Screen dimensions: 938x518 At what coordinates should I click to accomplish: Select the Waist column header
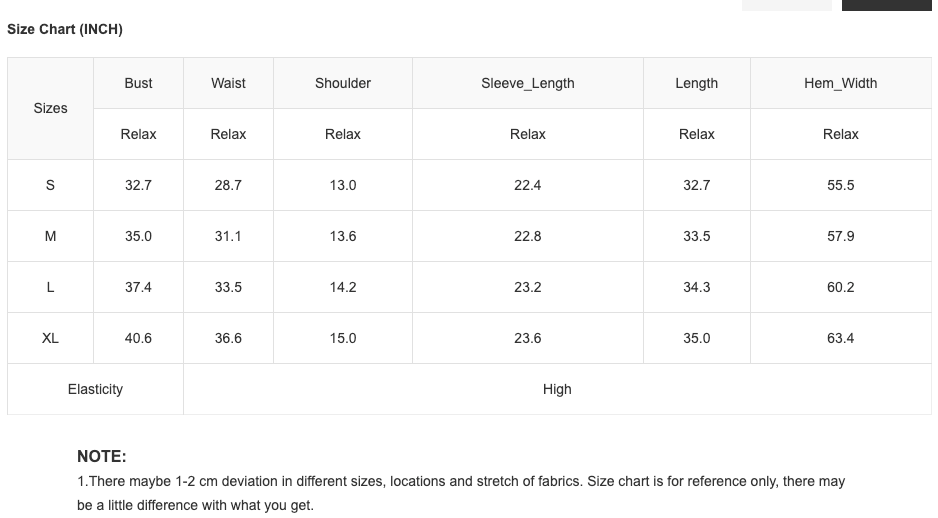(228, 83)
